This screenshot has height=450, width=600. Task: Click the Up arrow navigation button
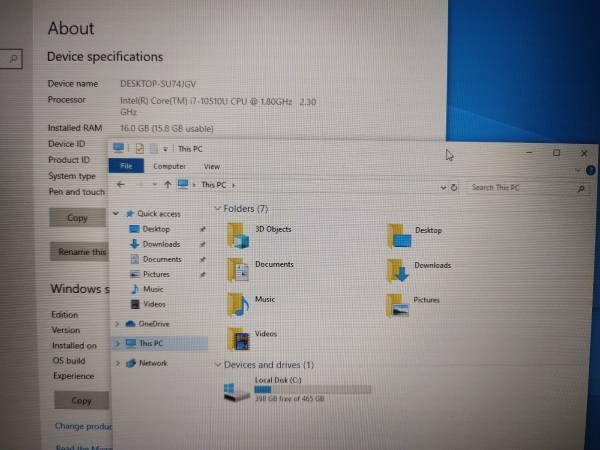coord(167,184)
